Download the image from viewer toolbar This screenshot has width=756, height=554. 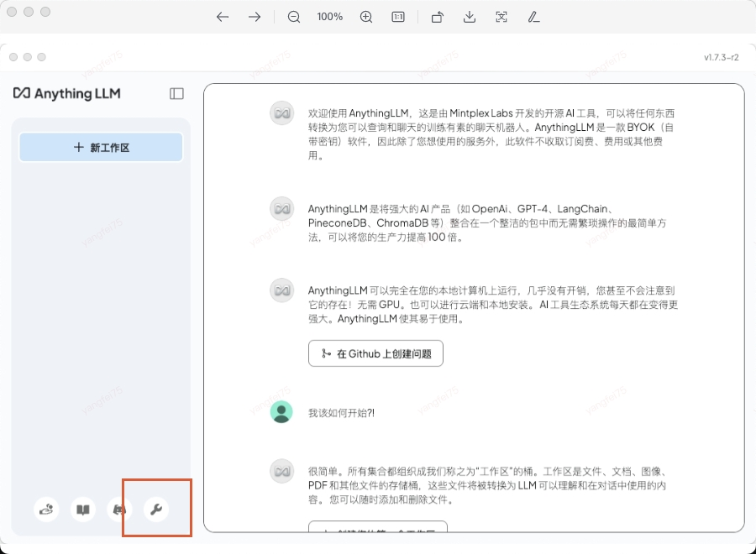(x=469, y=17)
